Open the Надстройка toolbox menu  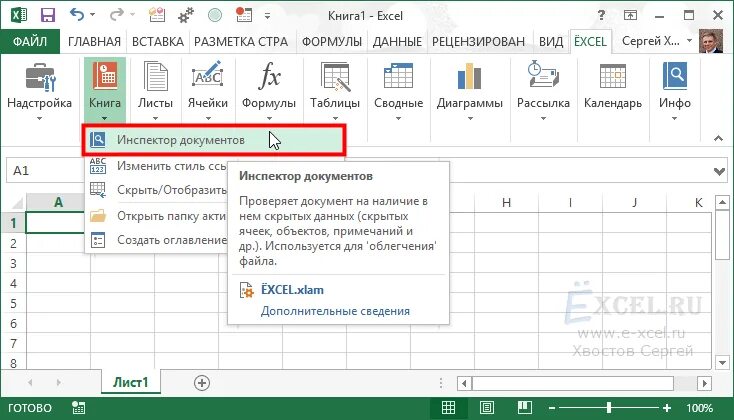tap(39, 91)
